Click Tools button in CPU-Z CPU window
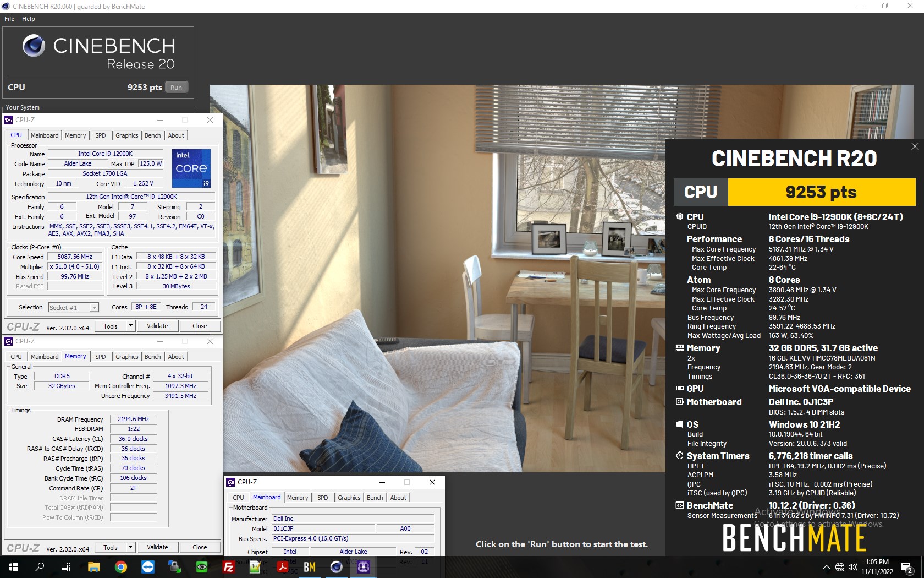 [111, 326]
